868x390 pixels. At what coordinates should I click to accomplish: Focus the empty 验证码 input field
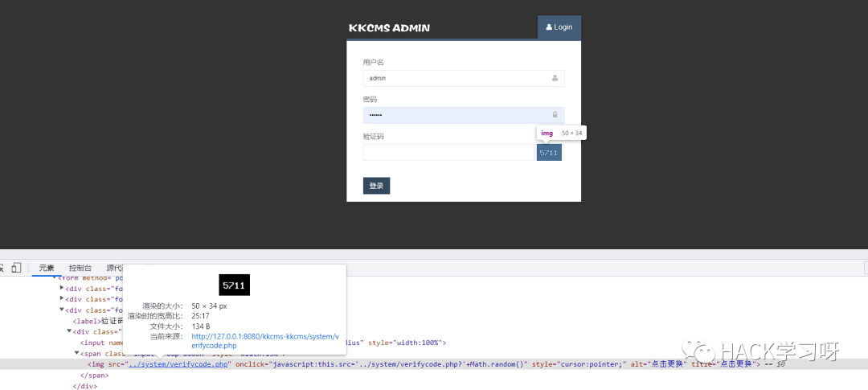tap(448, 152)
